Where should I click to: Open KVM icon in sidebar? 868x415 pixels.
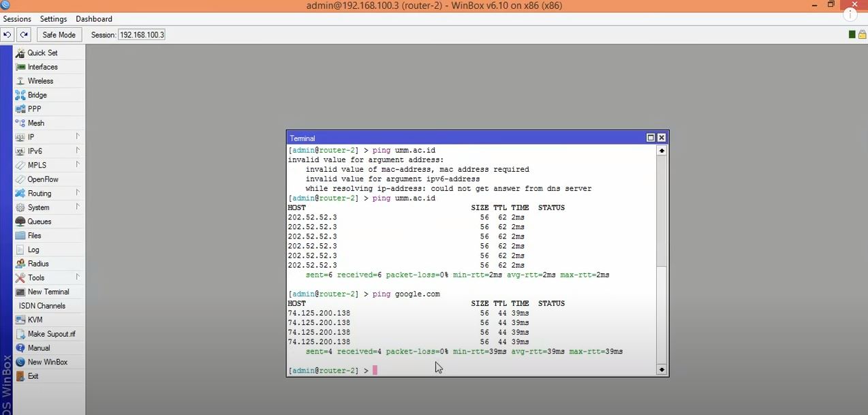coord(20,320)
